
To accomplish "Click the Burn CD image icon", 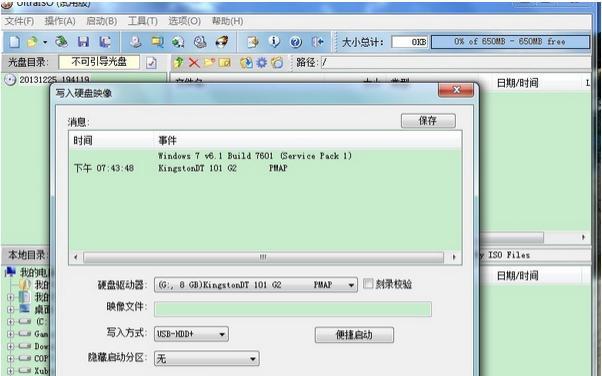I will pyautogui.click(x=222, y=41).
